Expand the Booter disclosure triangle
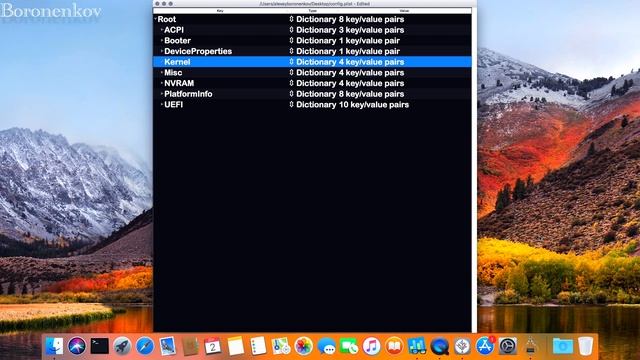The width and height of the screenshot is (640, 360). 162,40
